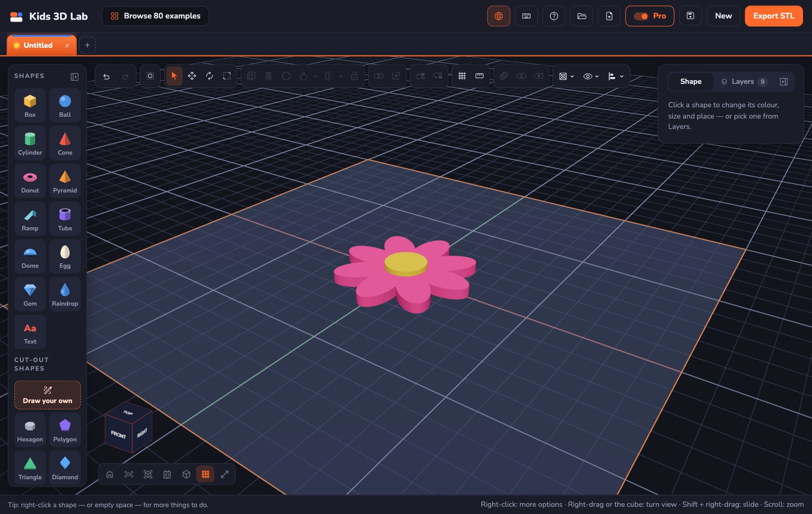Click the FRONT face of view cube
812x514 pixels.
point(118,434)
